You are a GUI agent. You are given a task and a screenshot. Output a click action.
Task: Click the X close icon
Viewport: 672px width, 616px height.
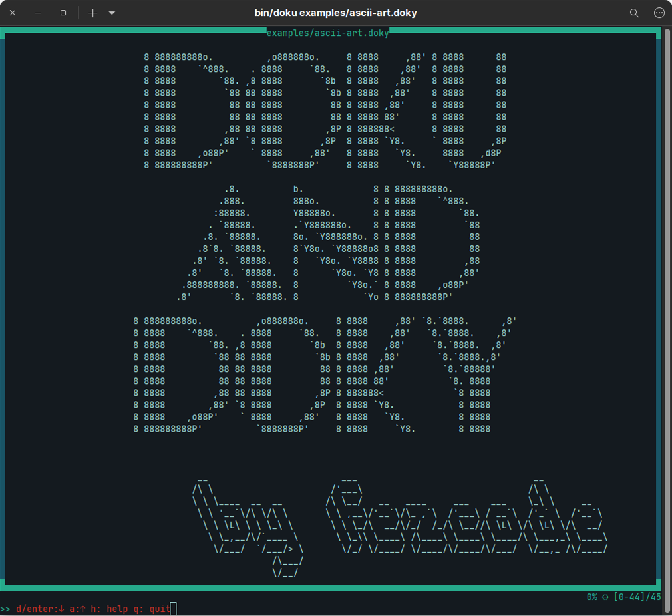12,13
